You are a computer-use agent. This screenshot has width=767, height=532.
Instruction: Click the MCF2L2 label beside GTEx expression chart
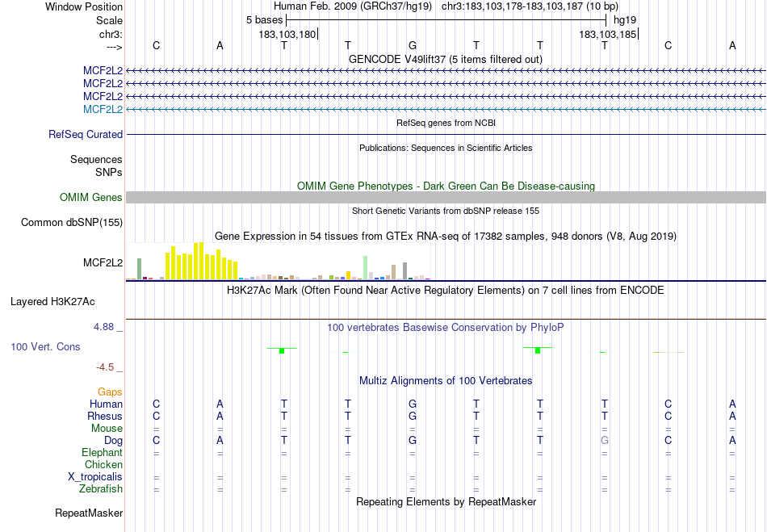click(x=103, y=262)
